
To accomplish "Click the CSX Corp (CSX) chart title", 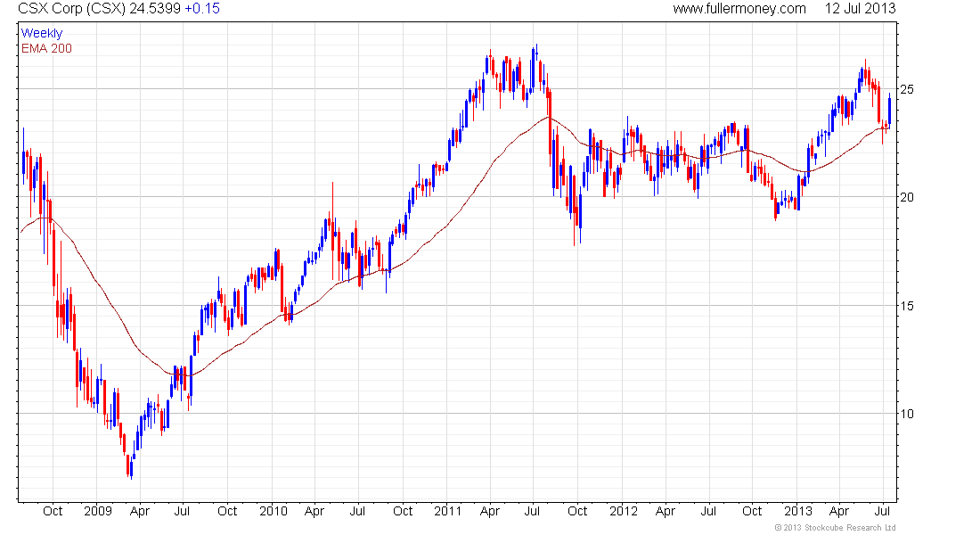I will (72, 8).
